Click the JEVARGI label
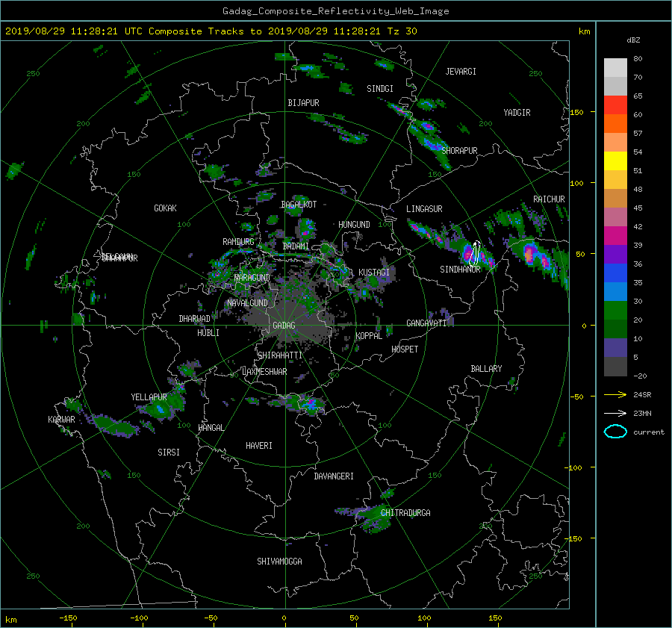Screen dimensions: 672x628 tap(461, 72)
